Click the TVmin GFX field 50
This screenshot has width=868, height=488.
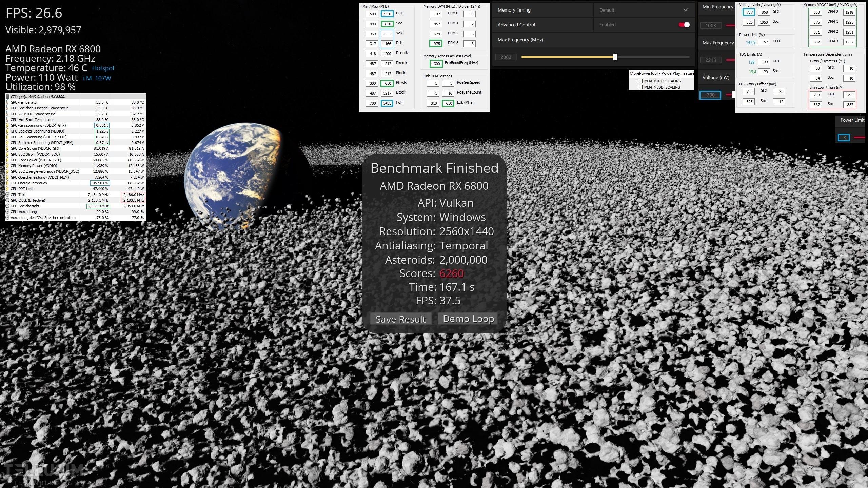815,68
